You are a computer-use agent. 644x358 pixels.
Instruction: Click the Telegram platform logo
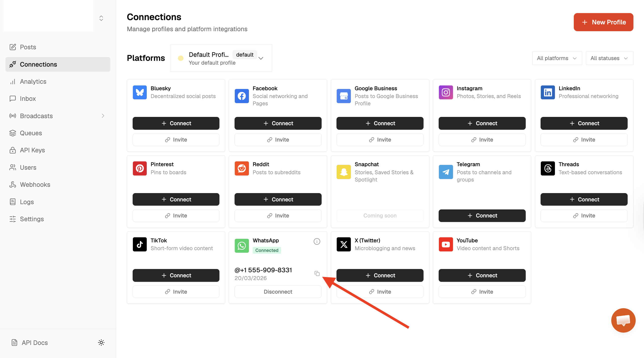tap(446, 172)
